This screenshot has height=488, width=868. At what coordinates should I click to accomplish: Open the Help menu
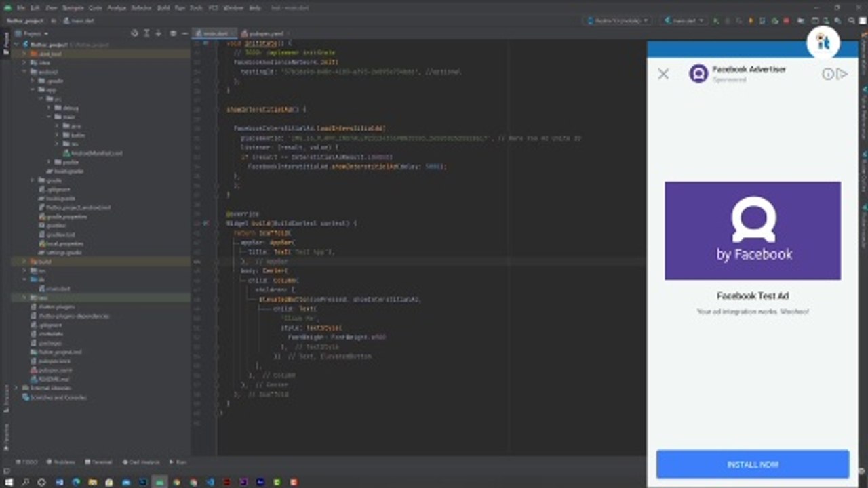click(255, 8)
